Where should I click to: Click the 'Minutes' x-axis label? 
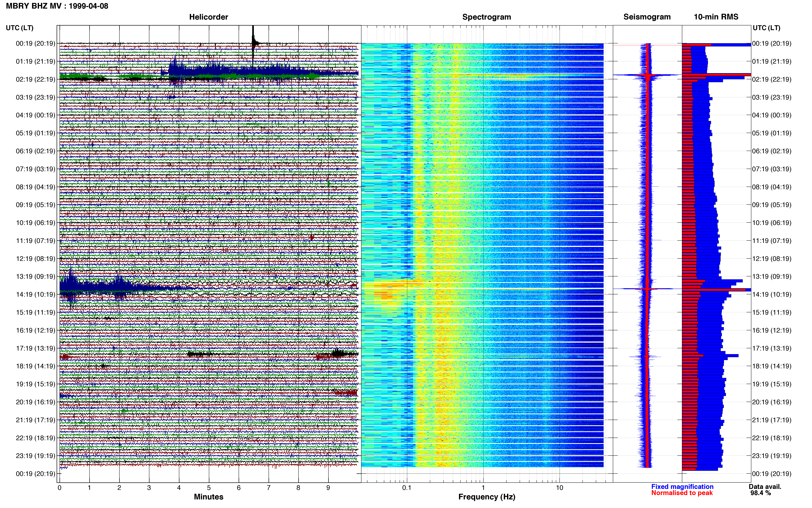tap(209, 497)
